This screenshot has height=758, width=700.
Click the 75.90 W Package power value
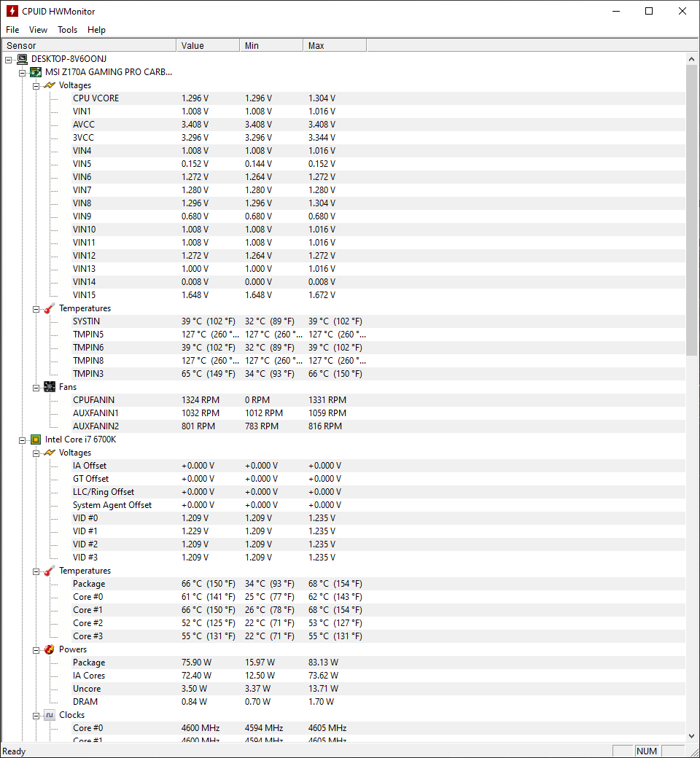pos(196,663)
